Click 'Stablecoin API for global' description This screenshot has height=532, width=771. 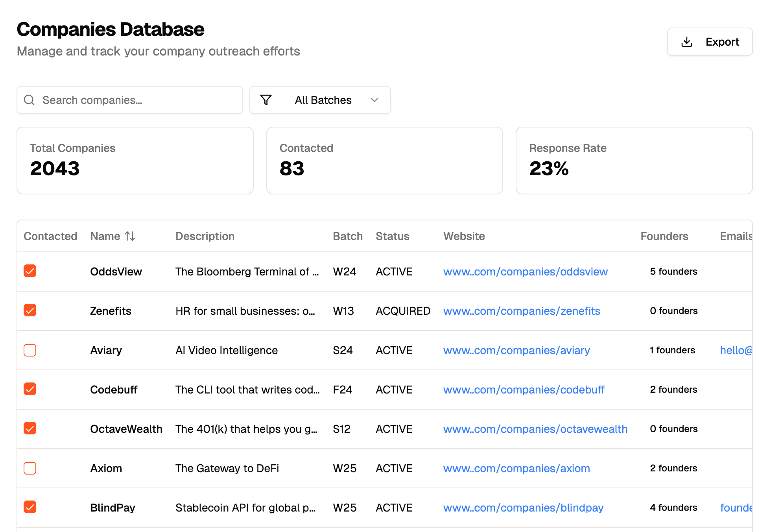tap(245, 508)
